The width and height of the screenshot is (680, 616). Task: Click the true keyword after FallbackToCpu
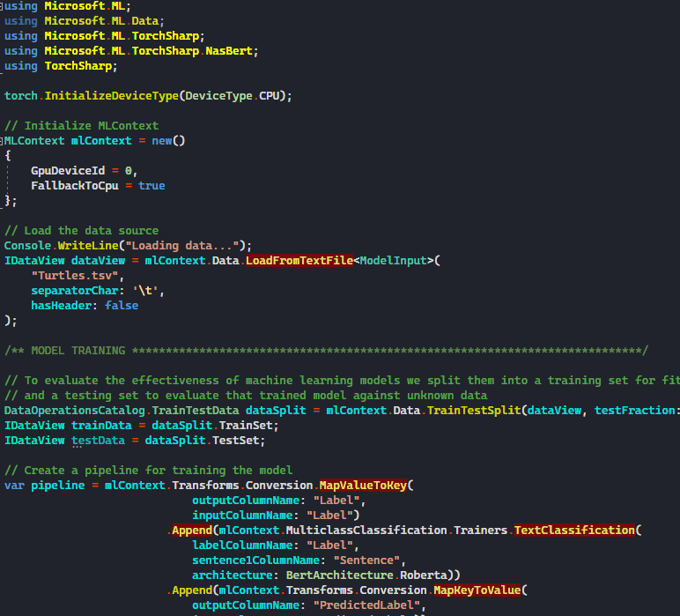pyautogui.click(x=152, y=186)
